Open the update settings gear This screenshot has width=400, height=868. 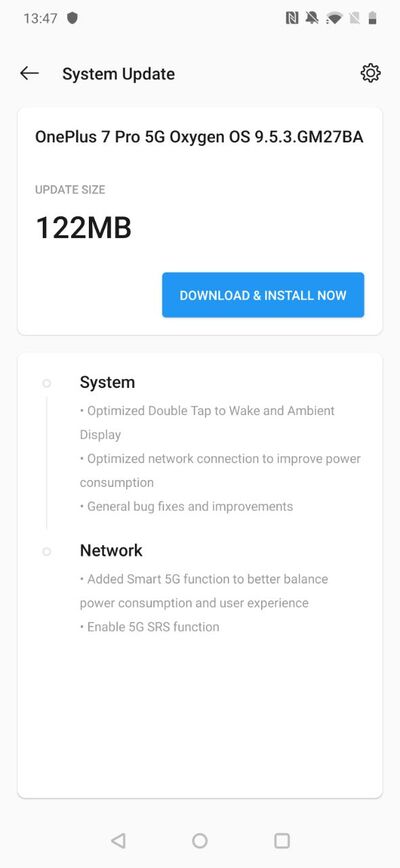coord(370,73)
